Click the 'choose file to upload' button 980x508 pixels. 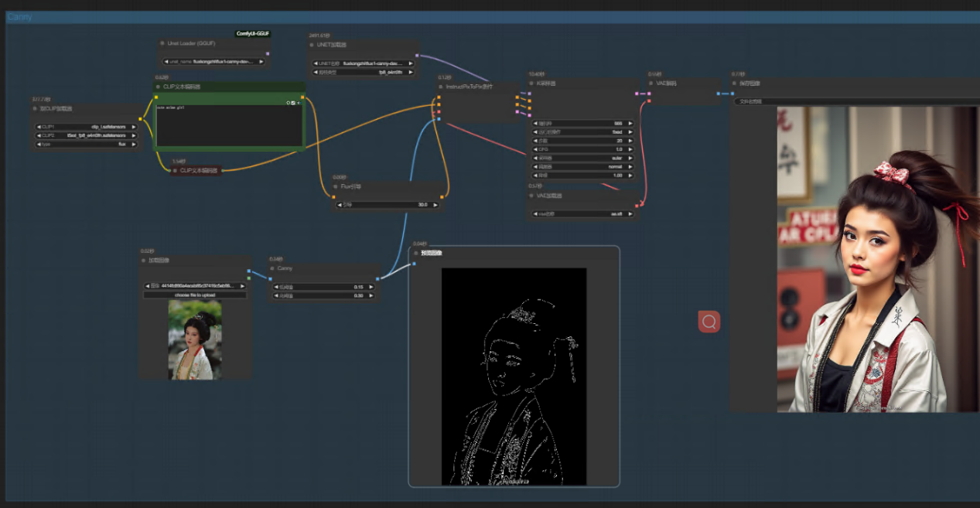[195, 295]
